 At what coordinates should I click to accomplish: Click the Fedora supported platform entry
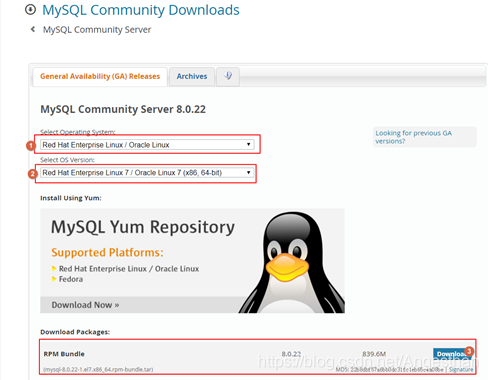[x=71, y=279]
